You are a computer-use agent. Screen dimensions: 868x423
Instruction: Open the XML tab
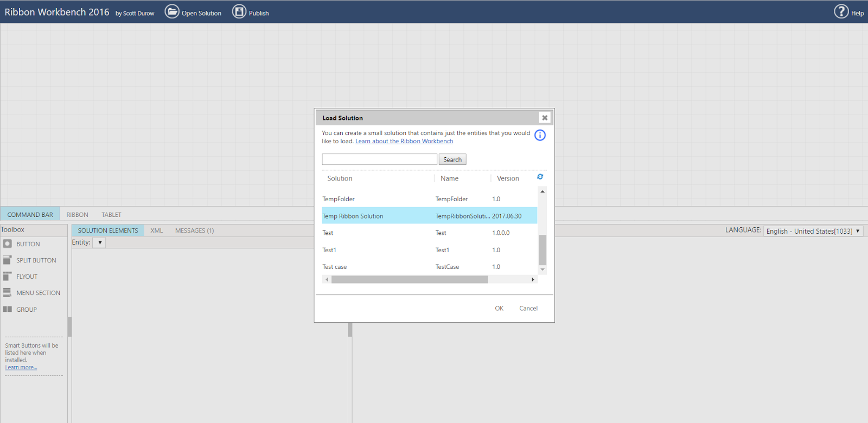point(157,230)
